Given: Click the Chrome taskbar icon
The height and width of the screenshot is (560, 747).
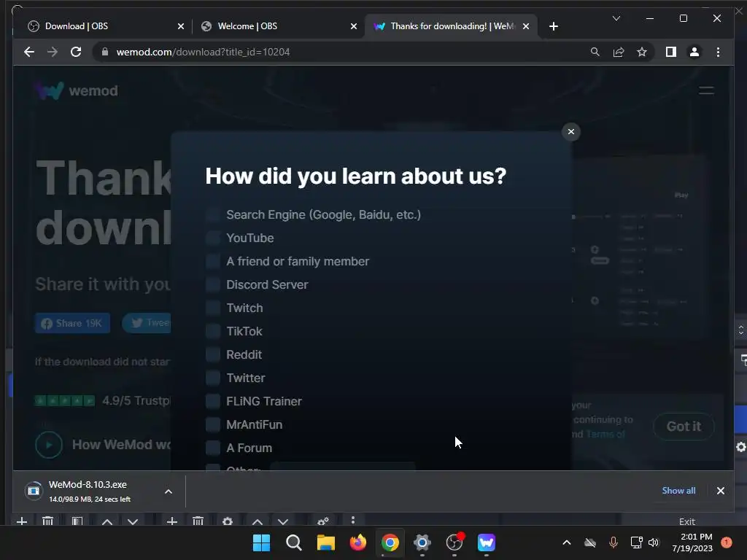Looking at the screenshot, I should (x=390, y=542).
